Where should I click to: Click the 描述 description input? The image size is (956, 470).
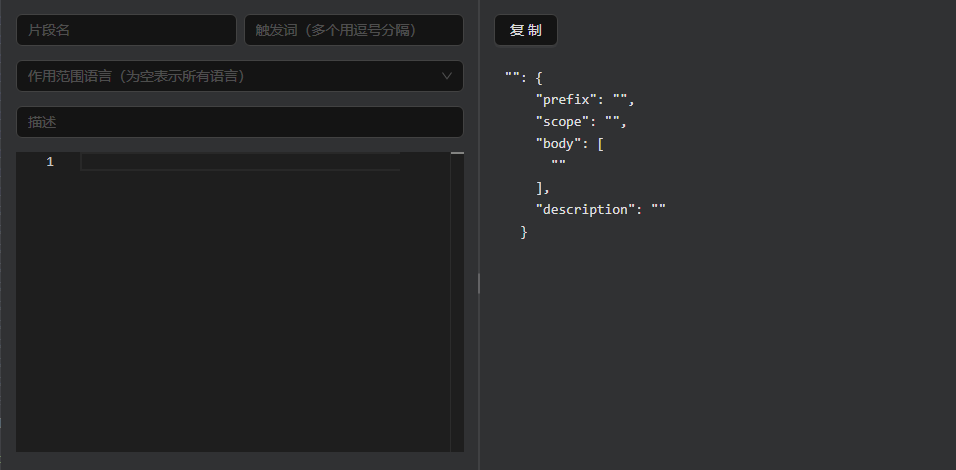pyautogui.click(x=240, y=122)
